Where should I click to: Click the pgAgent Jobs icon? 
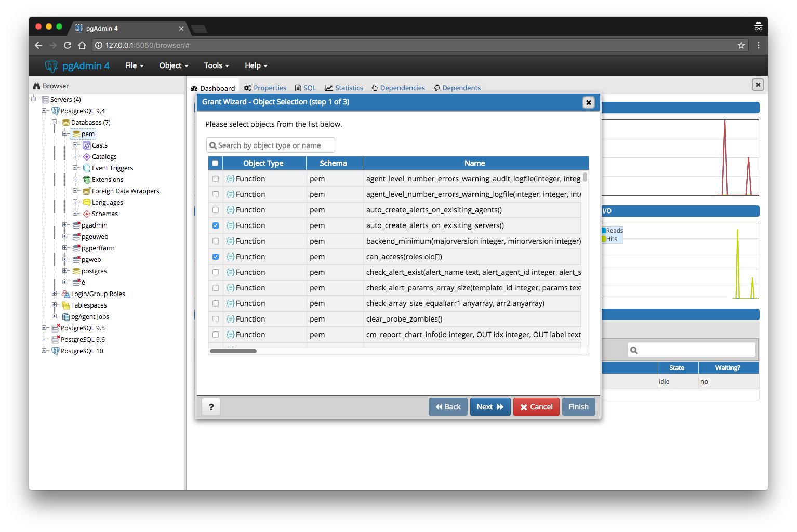tap(66, 317)
